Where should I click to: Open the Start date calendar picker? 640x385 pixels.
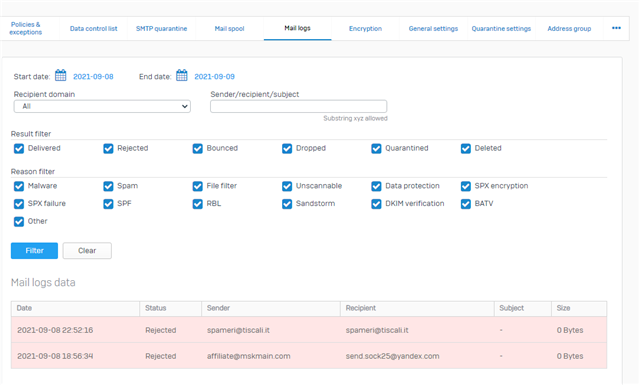60,75
